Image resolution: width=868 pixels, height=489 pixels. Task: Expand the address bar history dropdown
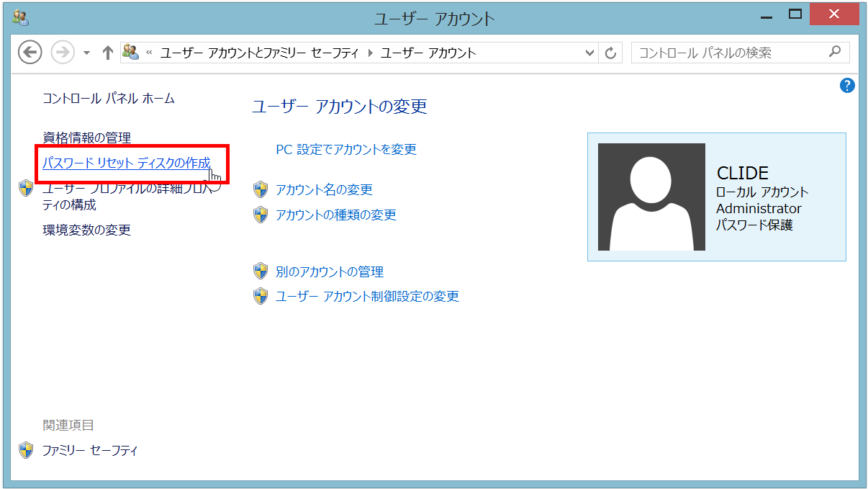(590, 53)
